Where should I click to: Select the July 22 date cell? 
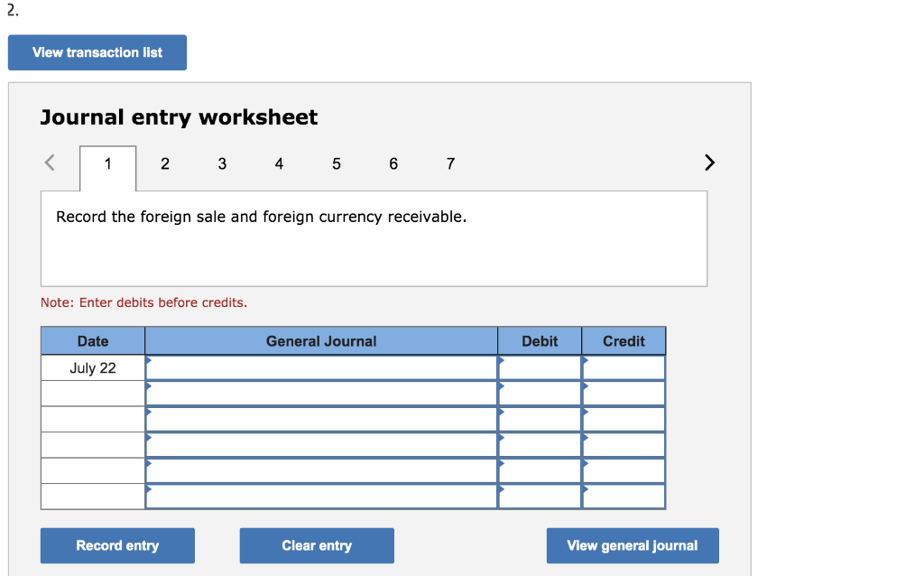(93, 367)
